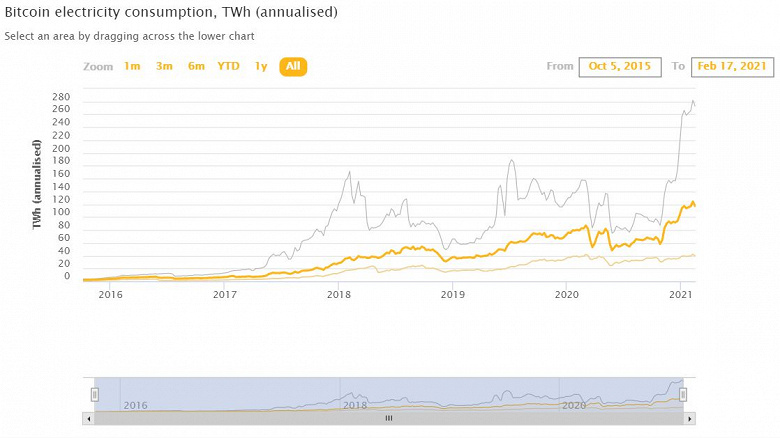Edit the To date field
This screenshot has height=438, width=780.
(731, 67)
